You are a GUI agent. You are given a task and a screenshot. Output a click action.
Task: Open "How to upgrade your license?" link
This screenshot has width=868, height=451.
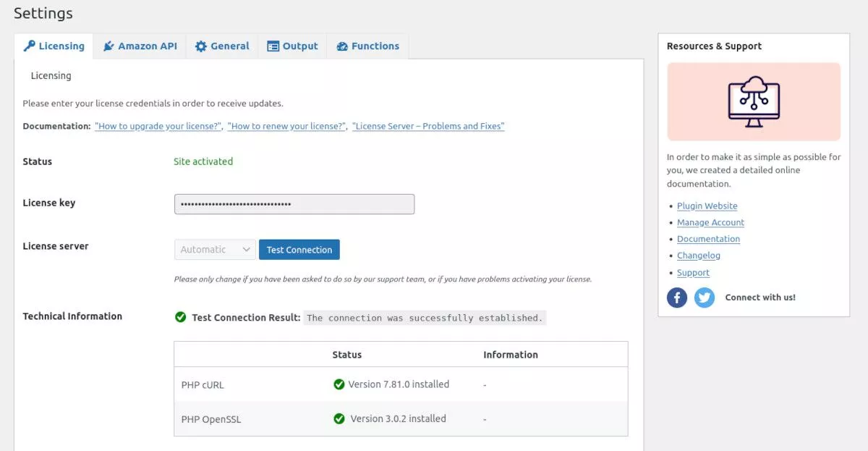coord(158,126)
